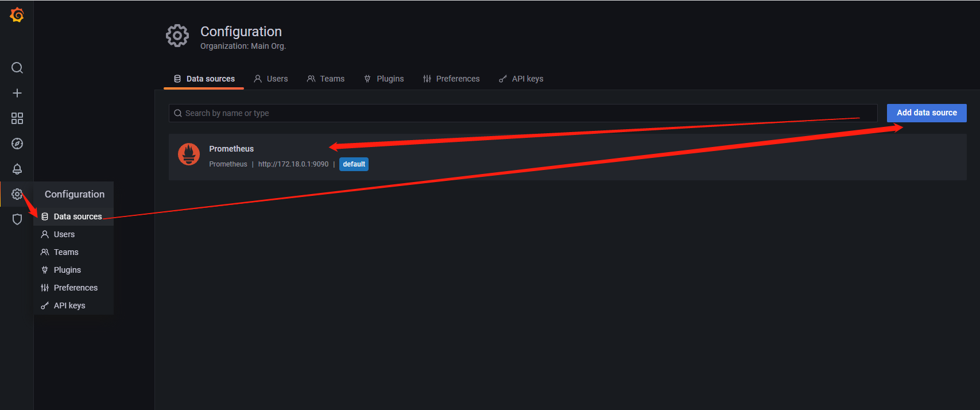Open the Dashboards grid icon in sidebar
This screenshot has width=980, height=410.
click(17, 118)
